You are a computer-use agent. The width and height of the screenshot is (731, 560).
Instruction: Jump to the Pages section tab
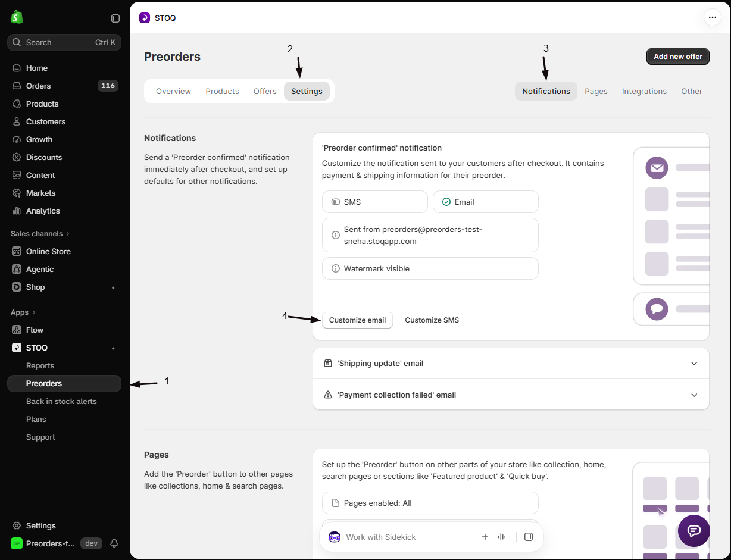point(596,91)
